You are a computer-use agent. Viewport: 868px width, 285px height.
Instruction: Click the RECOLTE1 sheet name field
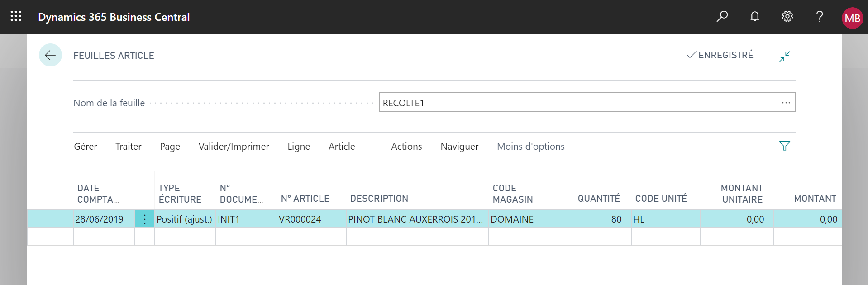(x=587, y=102)
